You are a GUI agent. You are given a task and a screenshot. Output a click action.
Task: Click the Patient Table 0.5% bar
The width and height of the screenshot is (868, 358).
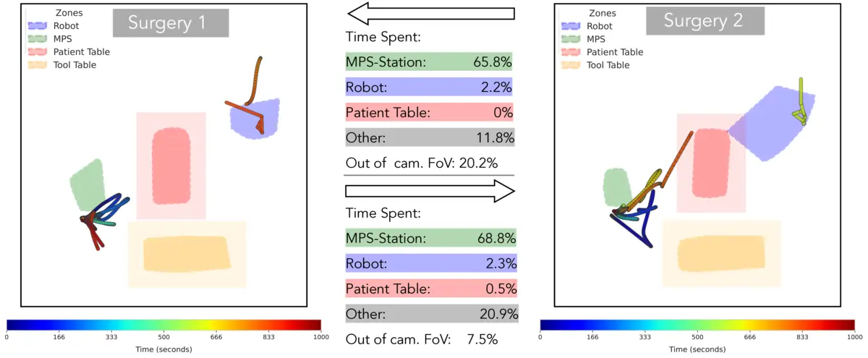(x=431, y=289)
